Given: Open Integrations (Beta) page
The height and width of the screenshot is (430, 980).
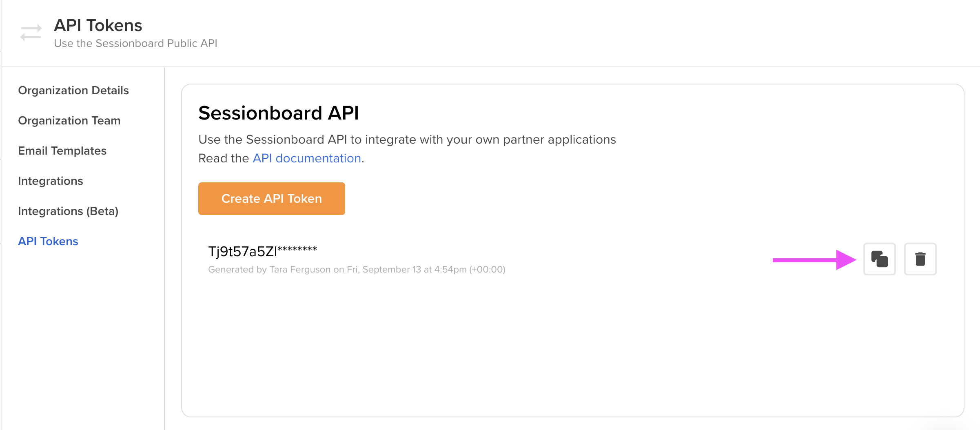Looking at the screenshot, I should tap(68, 211).
